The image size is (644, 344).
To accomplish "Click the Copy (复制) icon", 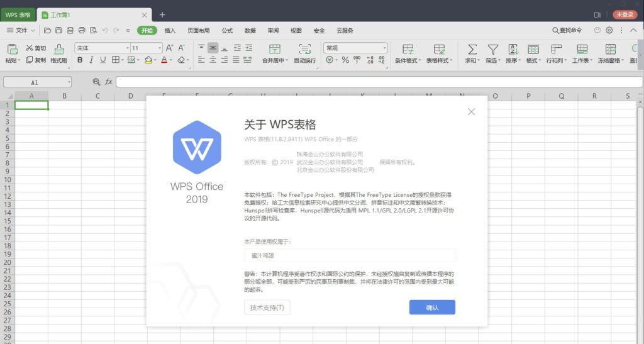I will pos(29,60).
